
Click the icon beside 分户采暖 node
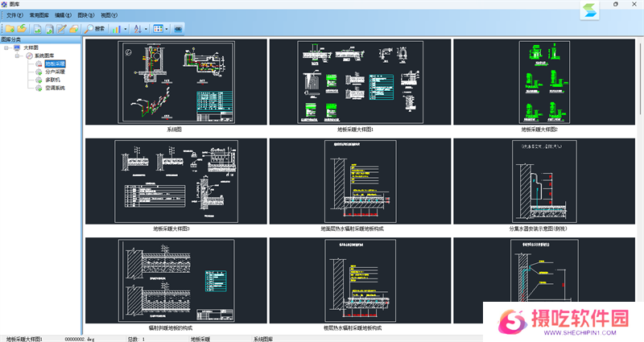39,72
